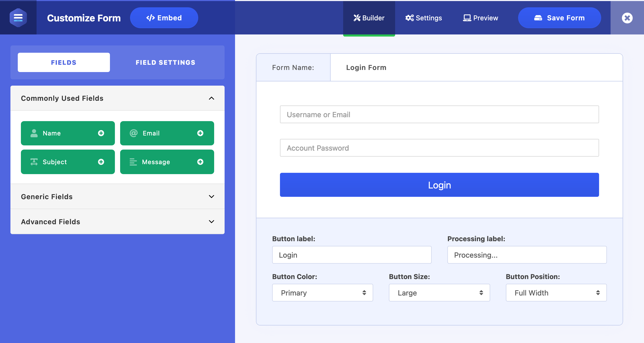Open the Settings tab
This screenshot has width=644, height=343.
tap(424, 18)
